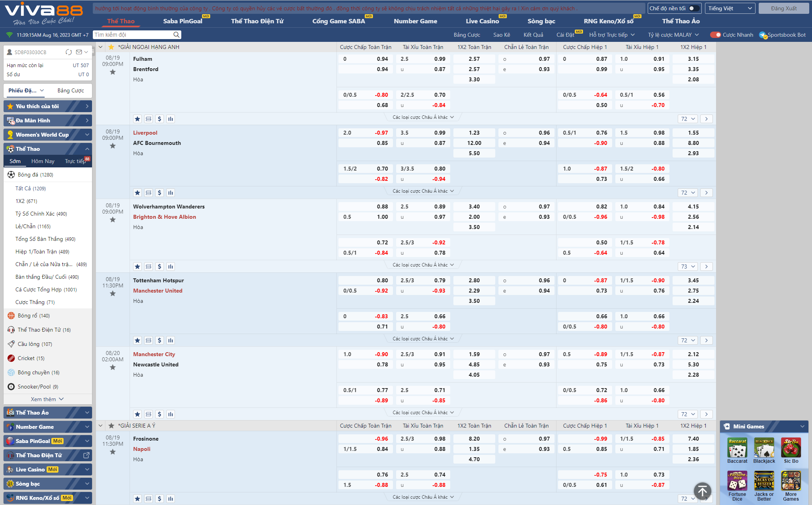812x505 pixels.
Task: Click the search magnifier icon
Action: tap(176, 35)
